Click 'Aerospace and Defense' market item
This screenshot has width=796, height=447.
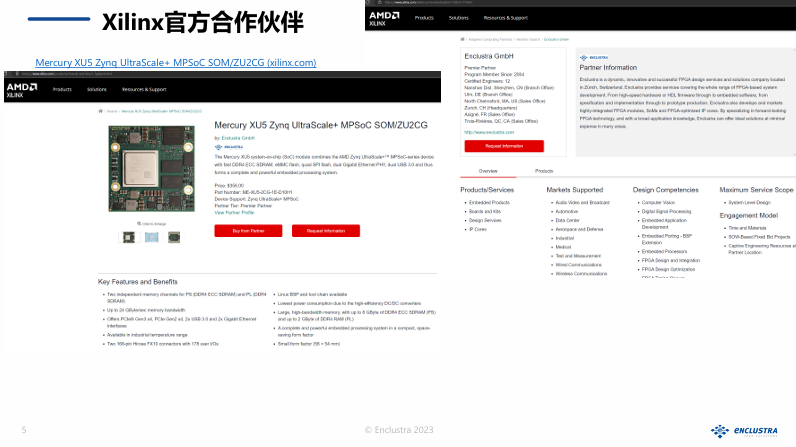pyautogui.click(x=579, y=229)
